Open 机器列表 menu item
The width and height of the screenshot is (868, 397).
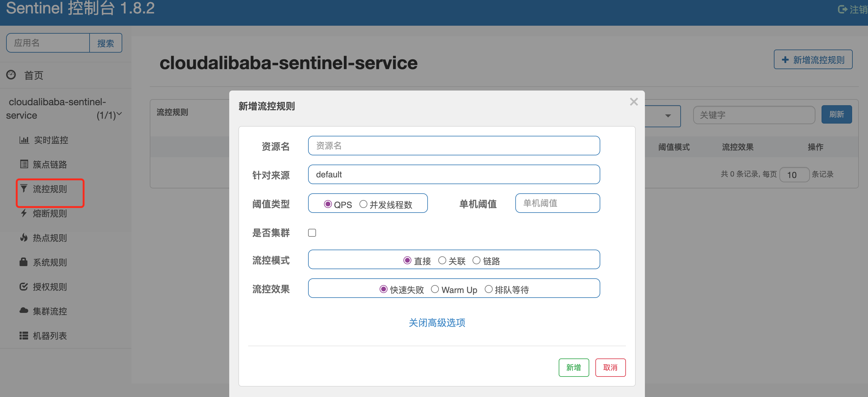[50, 336]
